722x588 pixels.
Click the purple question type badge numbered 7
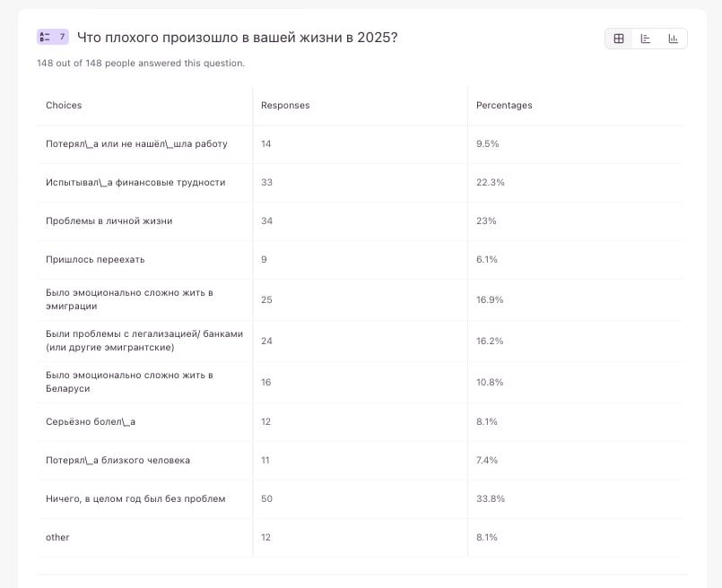click(x=53, y=37)
